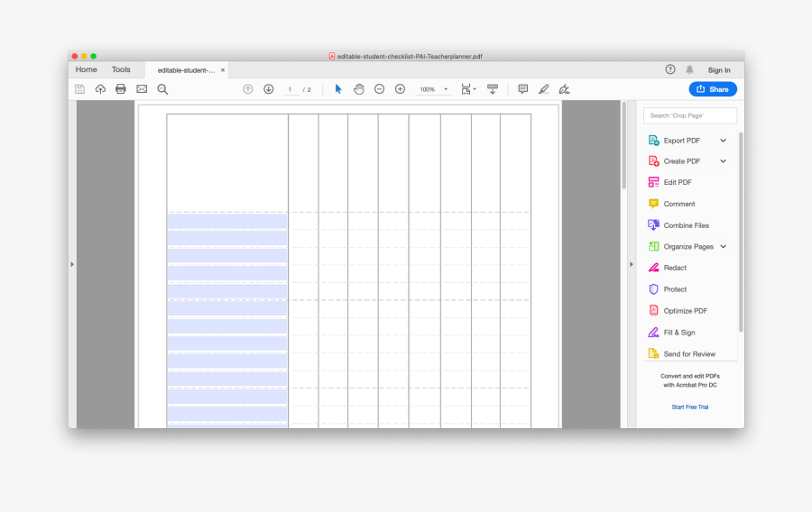Activate the Hand pan tool

[359, 89]
